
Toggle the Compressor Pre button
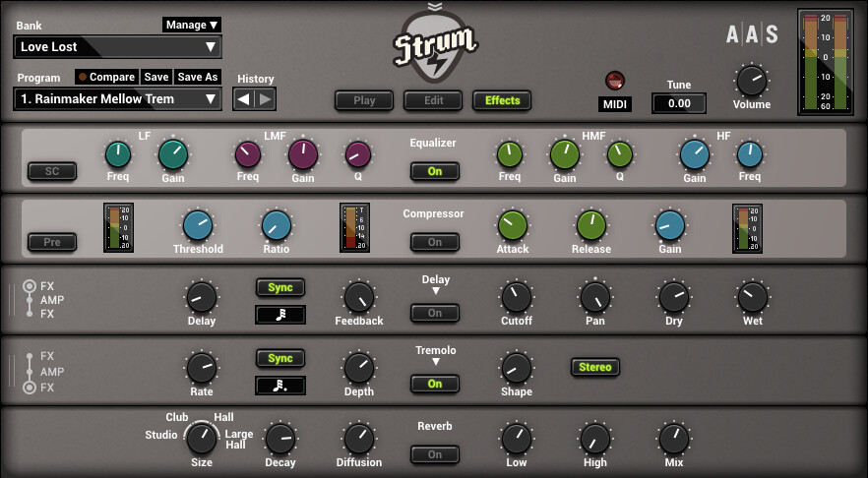point(52,242)
